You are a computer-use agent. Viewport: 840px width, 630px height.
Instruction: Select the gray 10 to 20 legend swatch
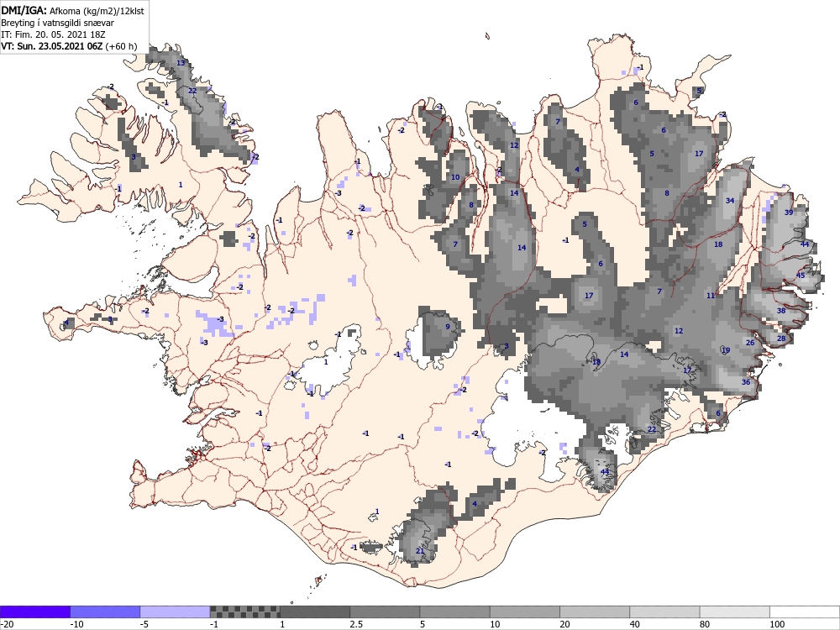click(x=525, y=612)
